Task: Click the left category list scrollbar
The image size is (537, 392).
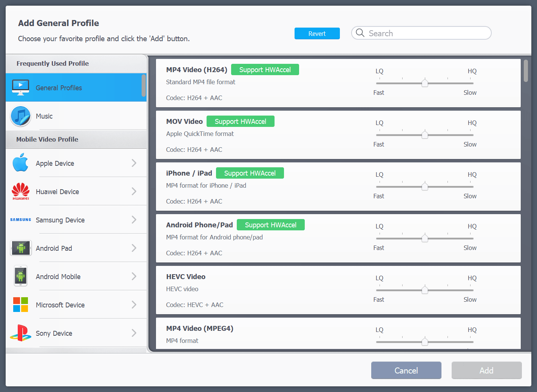Action: click(144, 85)
